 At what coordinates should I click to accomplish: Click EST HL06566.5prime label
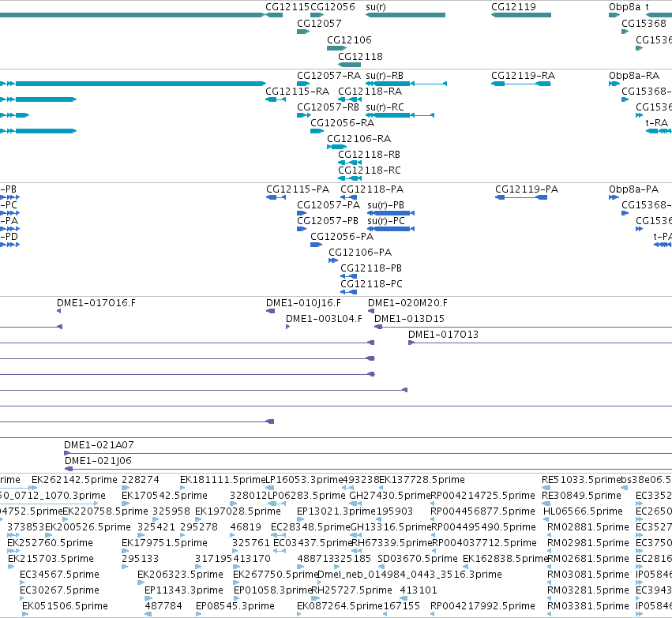(583, 511)
